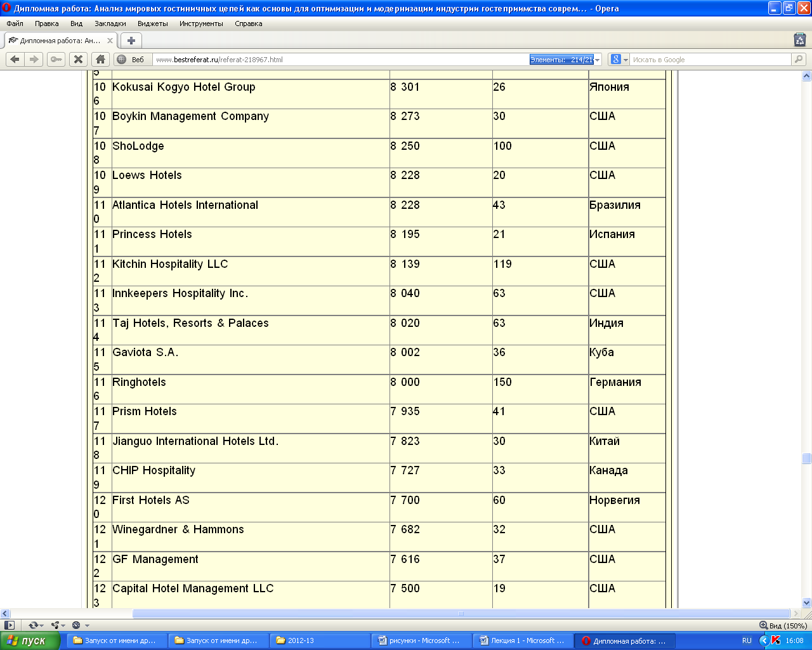812x650 pixels.
Task: Stop loading with the X toolbar button
Action: [x=78, y=59]
